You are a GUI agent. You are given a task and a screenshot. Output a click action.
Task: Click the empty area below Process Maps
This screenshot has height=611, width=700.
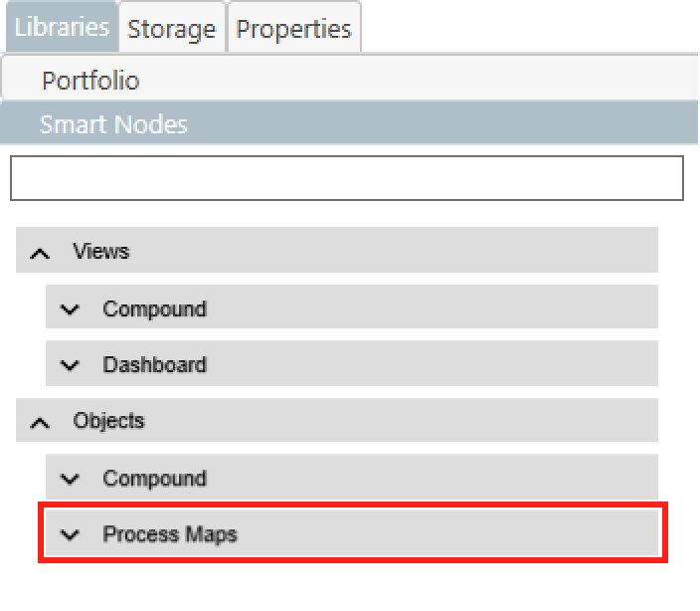tap(348, 587)
